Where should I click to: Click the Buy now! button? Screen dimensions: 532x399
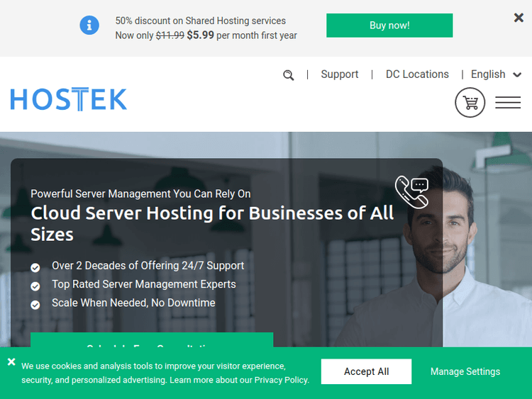(389, 26)
